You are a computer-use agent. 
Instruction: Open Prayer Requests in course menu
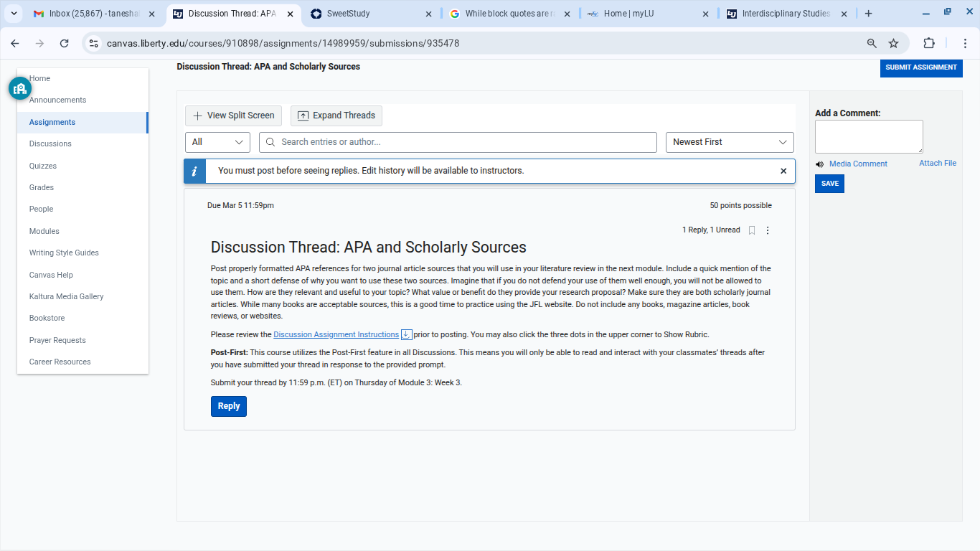(57, 340)
